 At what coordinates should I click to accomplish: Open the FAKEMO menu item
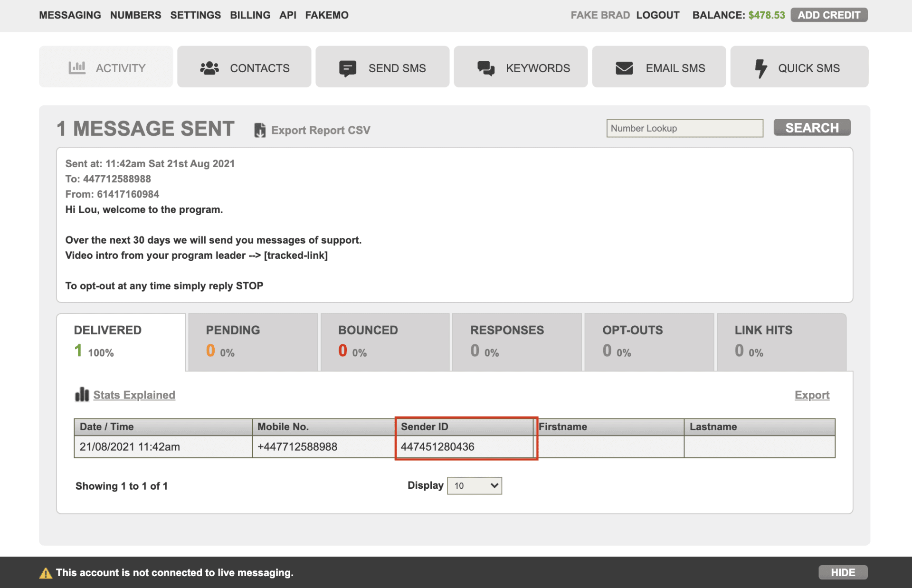point(327,15)
